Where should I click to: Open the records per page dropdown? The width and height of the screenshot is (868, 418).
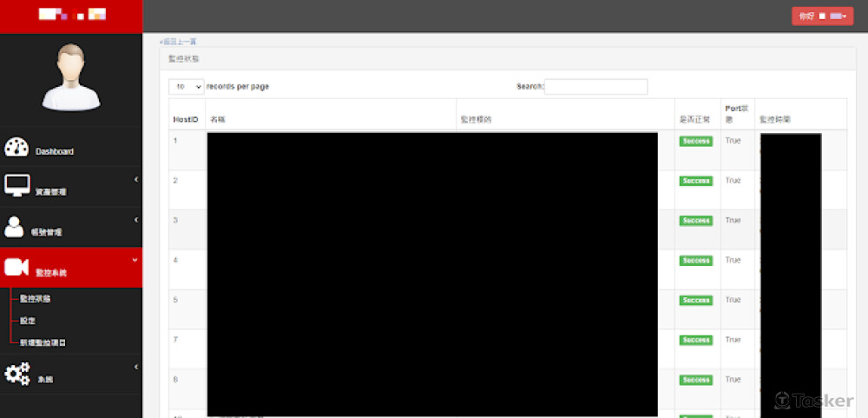[x=186, y=87]
